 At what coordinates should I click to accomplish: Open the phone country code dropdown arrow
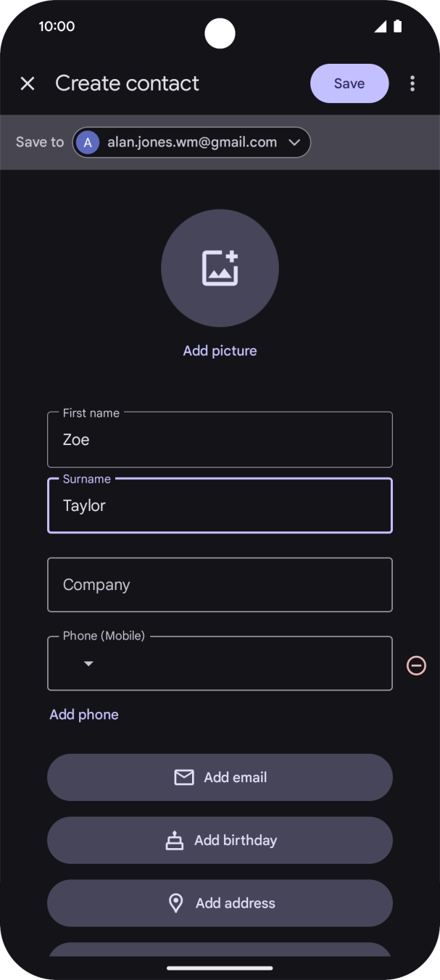point(88,663)
